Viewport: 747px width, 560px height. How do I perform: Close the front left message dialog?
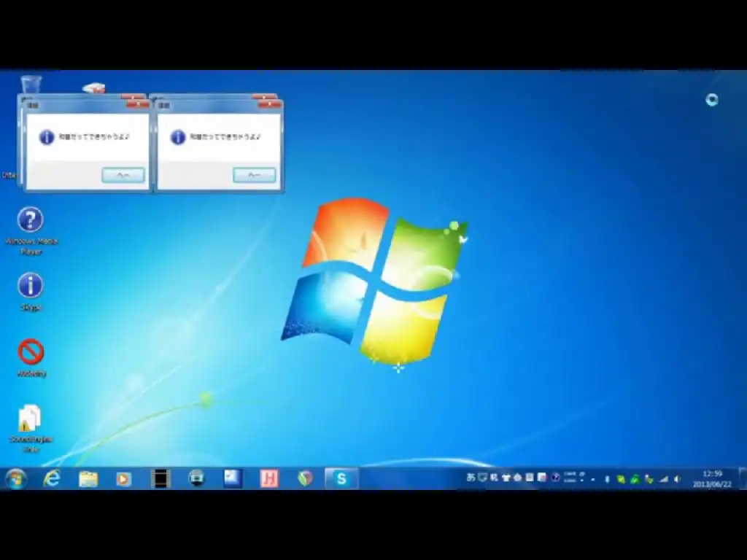click(x=138, y=104)
